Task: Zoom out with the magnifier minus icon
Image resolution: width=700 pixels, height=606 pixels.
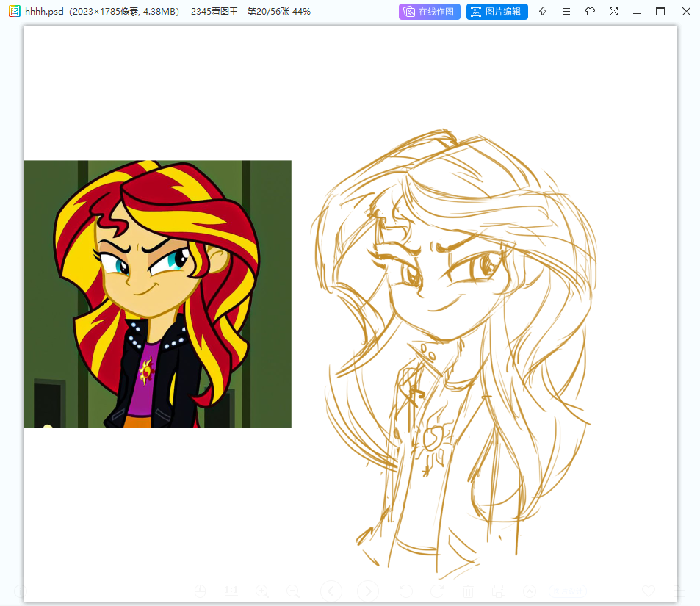Action: (x=293, y=592)
